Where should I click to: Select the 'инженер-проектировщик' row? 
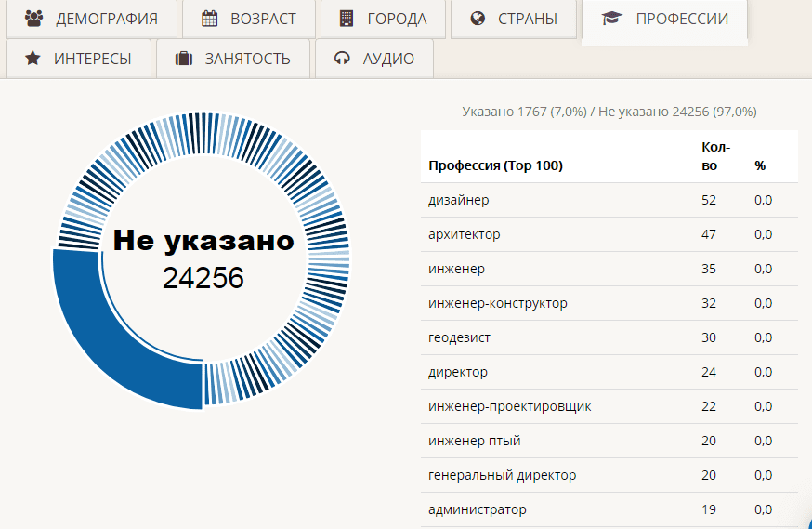[609, 406]
